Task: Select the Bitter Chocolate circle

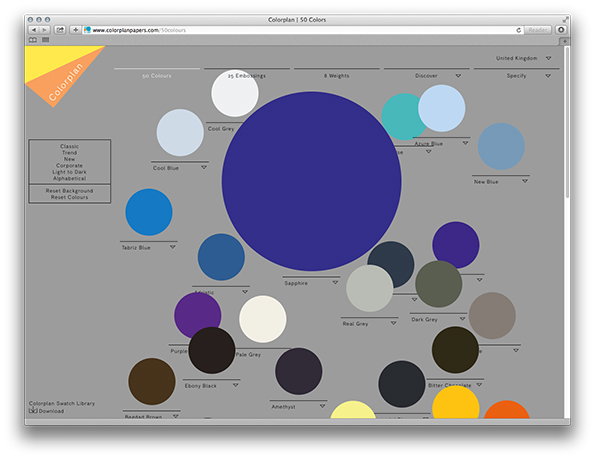Action: [455, 350]
